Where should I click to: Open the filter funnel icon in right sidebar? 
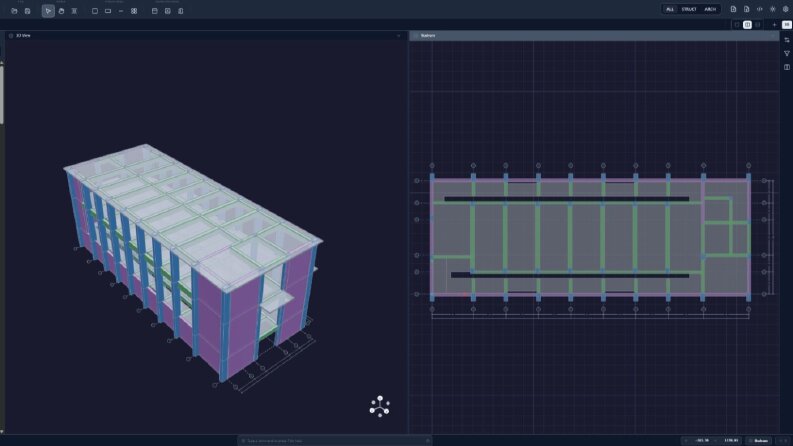point(787,53)
